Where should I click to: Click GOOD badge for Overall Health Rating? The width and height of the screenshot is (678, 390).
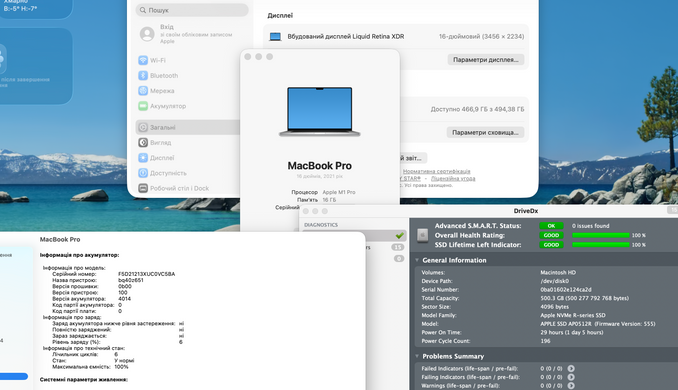551,235
